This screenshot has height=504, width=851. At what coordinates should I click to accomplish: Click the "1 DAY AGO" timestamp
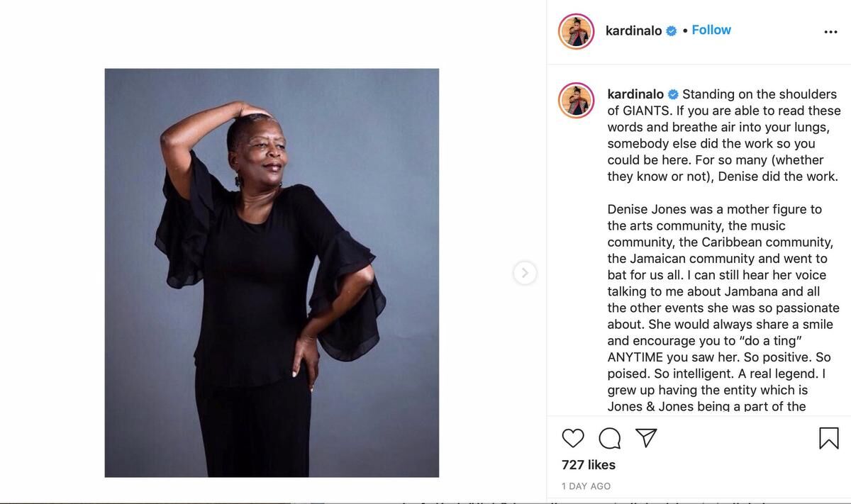(586, 486)
